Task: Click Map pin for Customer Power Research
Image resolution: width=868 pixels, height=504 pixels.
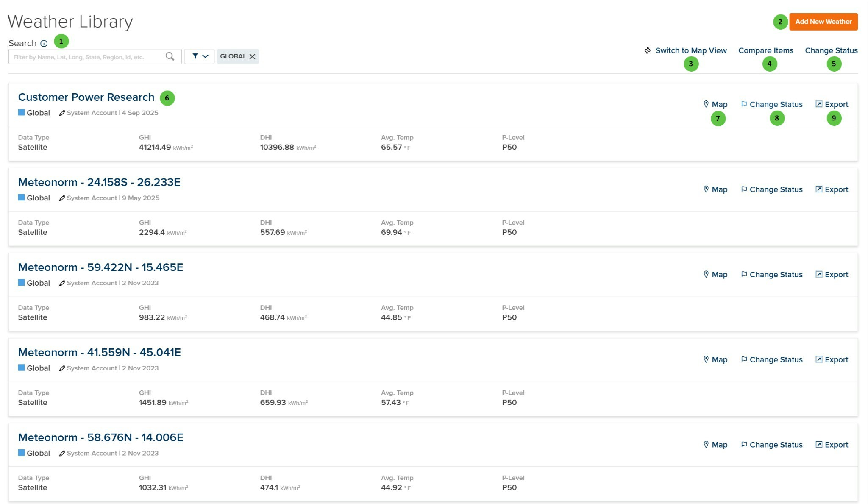Action: pyautogui.click(x=715, y=104)
